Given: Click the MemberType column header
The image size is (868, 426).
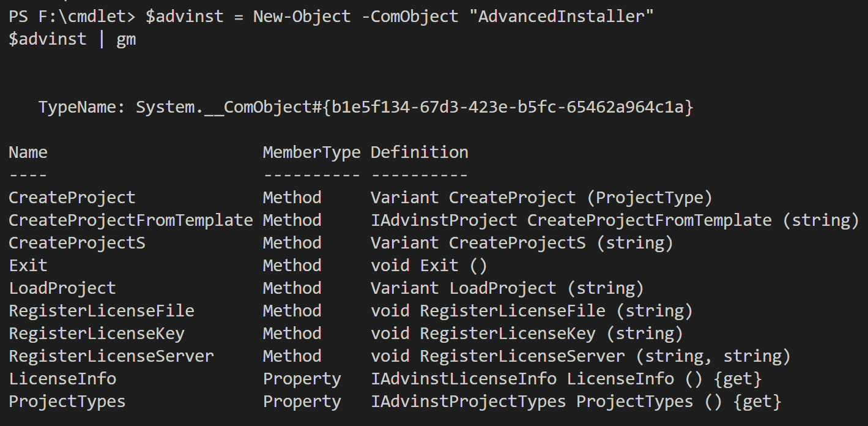Looking at the screenshot, I should [311, 152].
